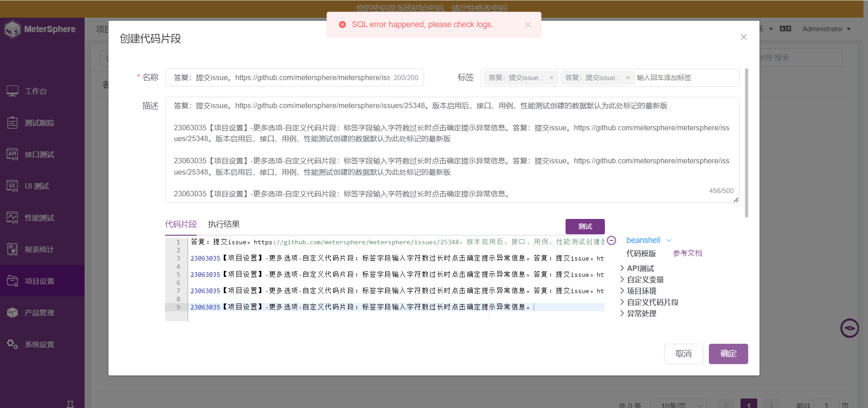Click the floating eye circle button
The height and width of the screenshot is (408, 868).
[849, 328]
